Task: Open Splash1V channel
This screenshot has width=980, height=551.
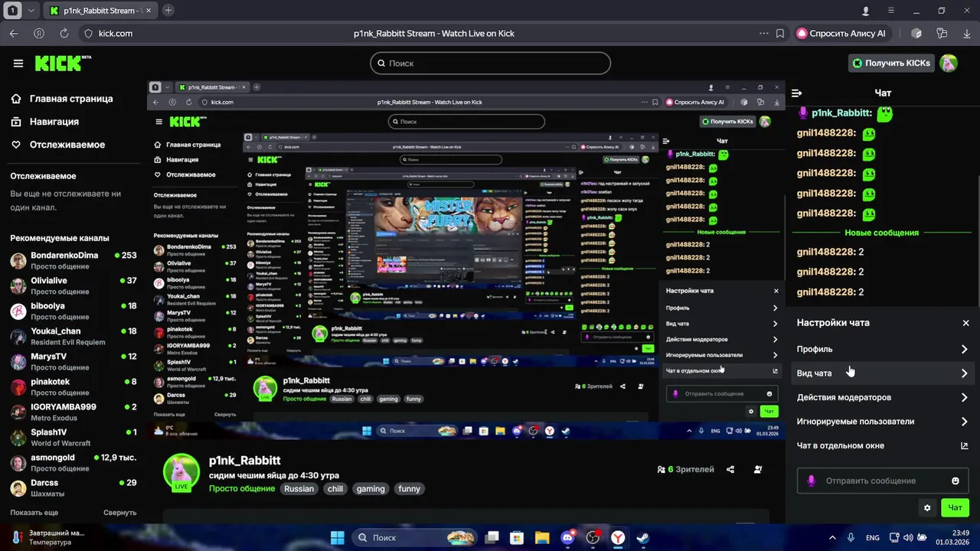Action: (x=73, y=438)
